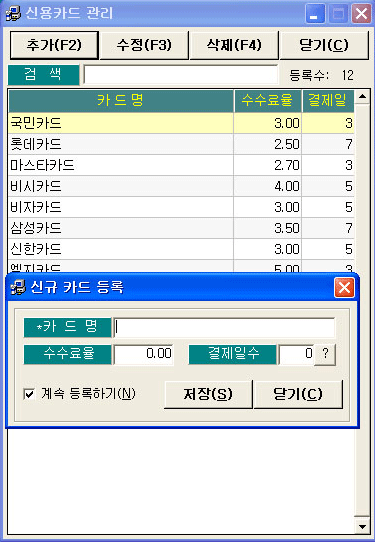Sort by the 카드명 column header
This screenshot has width=375, height=542.
pyautogui.click(x=121, y=101)
